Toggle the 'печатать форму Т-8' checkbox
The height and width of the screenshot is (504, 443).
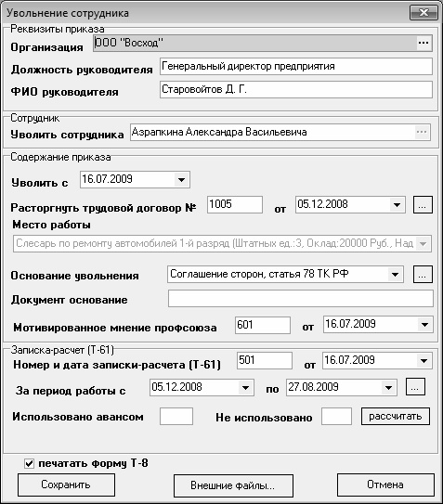29,464
